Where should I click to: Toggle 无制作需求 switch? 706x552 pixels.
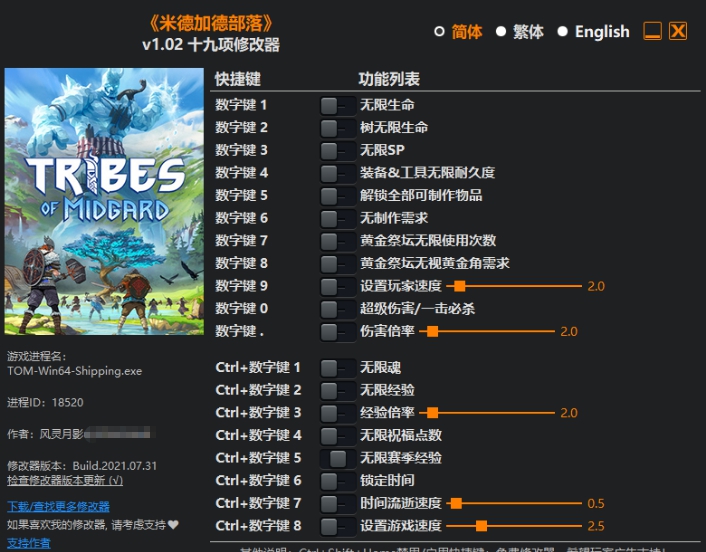click(338, 219)
